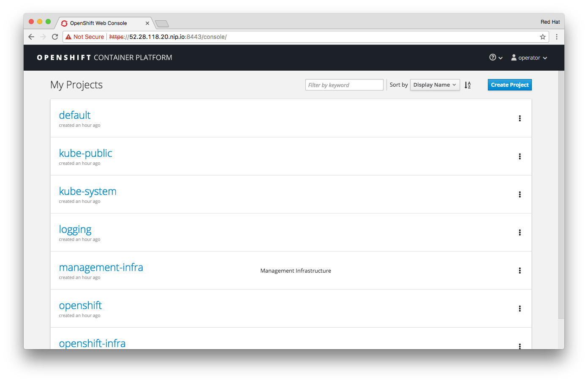Open the action menu for openshift-infra
Viewport: 588px width, 383px height.
click(520, 346)
